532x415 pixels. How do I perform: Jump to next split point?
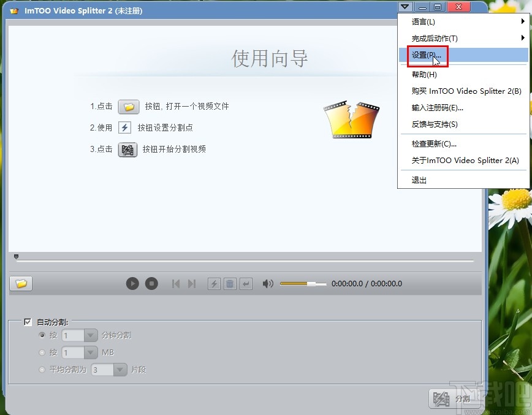pyautogui.click(x=192, y=283)
